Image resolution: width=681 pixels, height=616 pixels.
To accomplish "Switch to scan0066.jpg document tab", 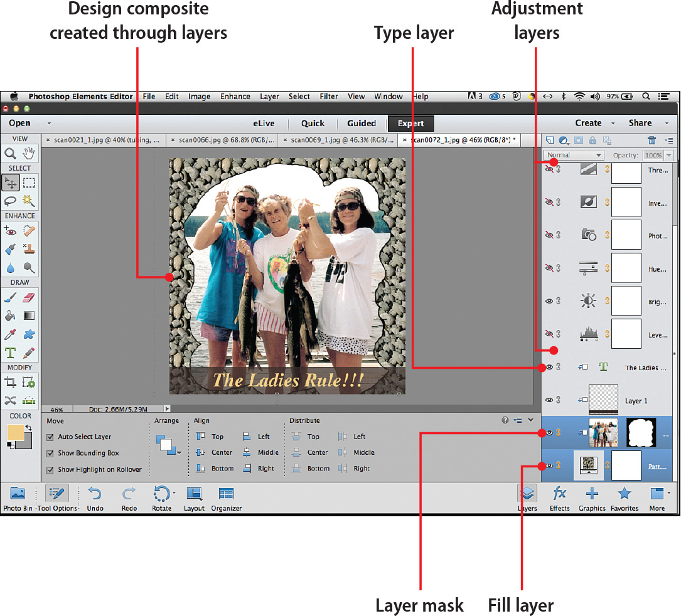I will (222, 140).
